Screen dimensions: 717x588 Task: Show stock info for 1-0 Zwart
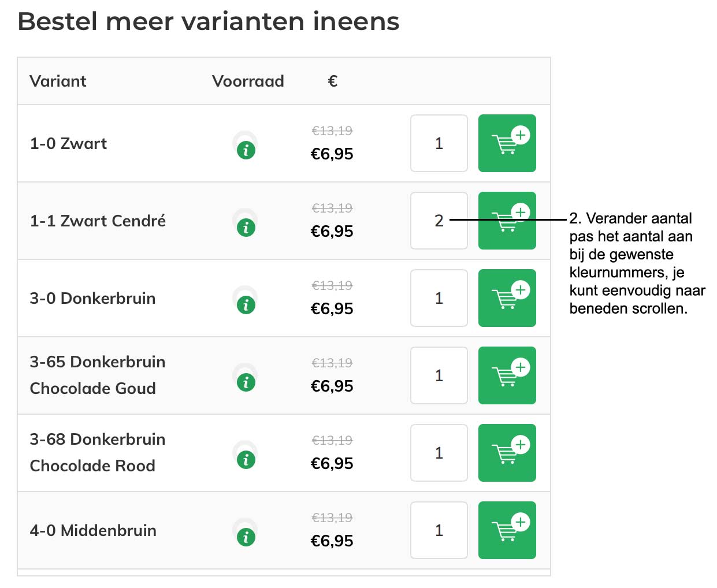pos(246,150)
